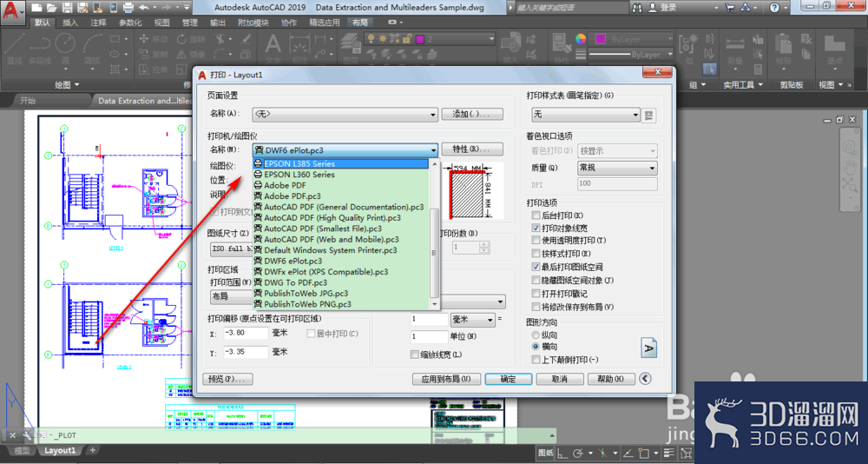868x464 pixels.
Task: Click the shopping cart Autodesk App Store icon
Action: (x=730, y=8)
